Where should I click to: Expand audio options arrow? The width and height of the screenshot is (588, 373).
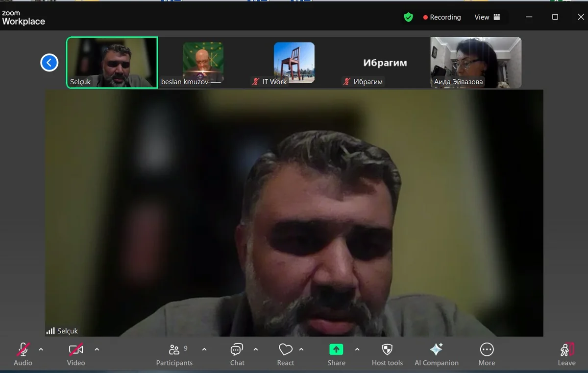pos(41,350)
